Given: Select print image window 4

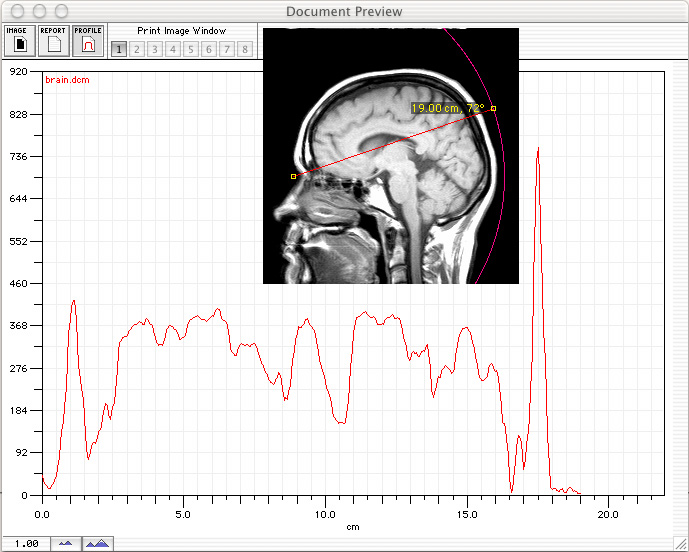Looking at the screenshot, I should pyautogui.click(x=173, y=49).
